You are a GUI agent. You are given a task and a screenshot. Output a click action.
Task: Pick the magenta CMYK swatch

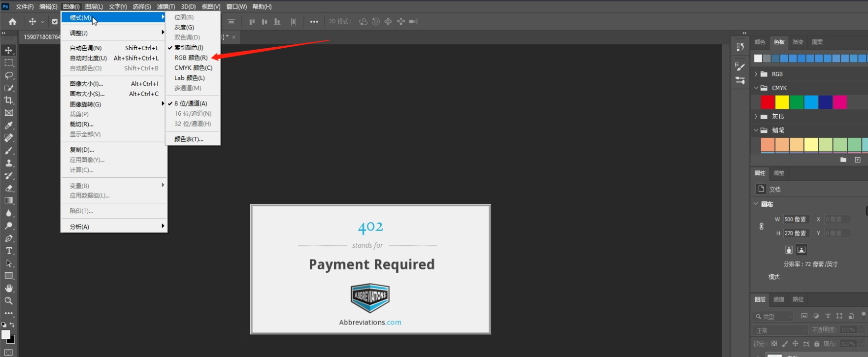coord(840,102)
